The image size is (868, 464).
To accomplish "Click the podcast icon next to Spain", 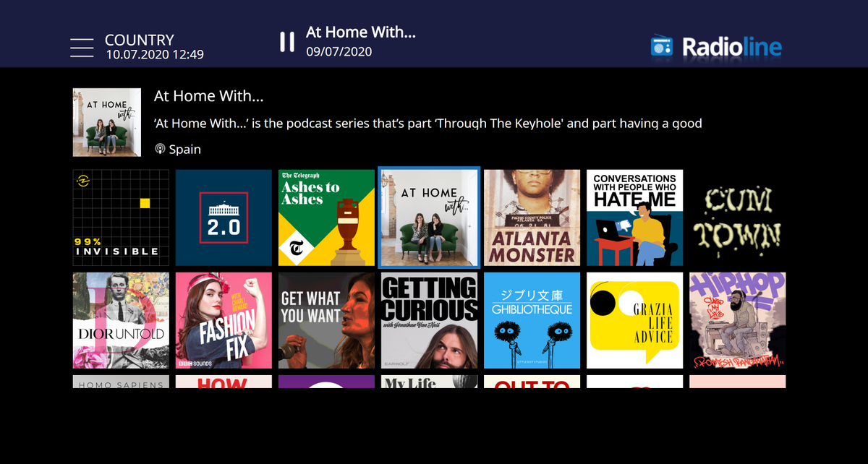I will pyautogui.click(x=161, y=150).
